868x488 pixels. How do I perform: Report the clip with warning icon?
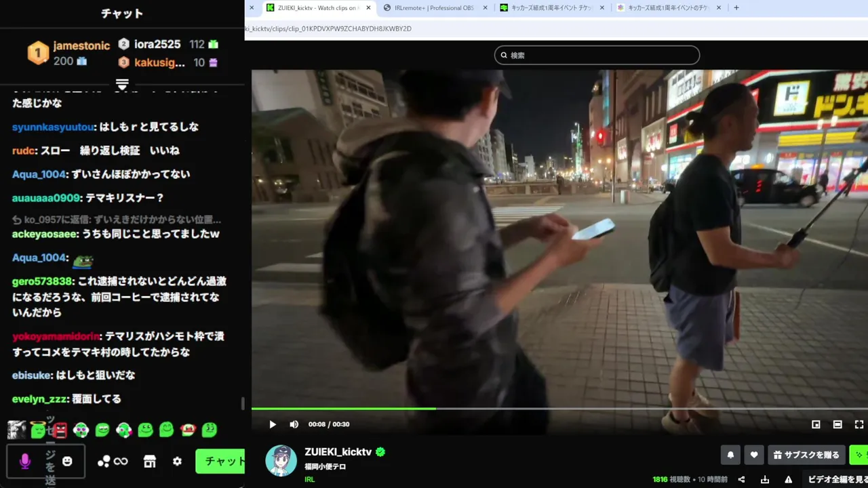789,479
